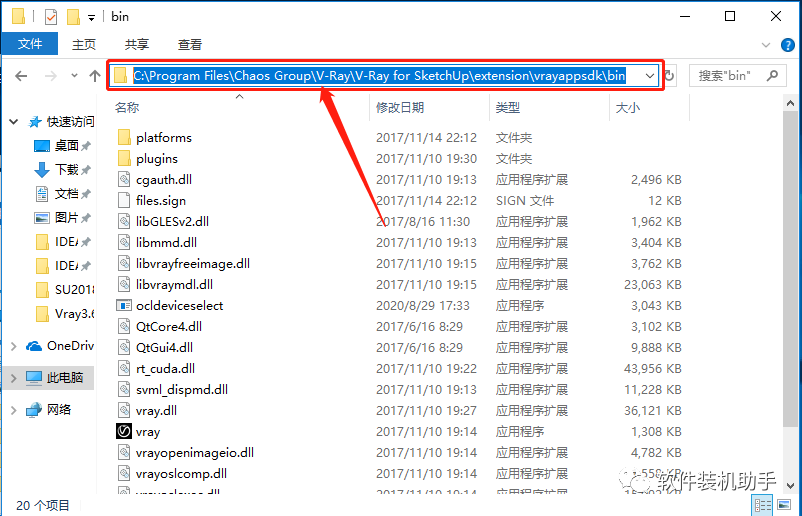Open the address bar history dropdown
Viewport: 802px width, 516px height.
pyautogui.click(x=650, y=76)
